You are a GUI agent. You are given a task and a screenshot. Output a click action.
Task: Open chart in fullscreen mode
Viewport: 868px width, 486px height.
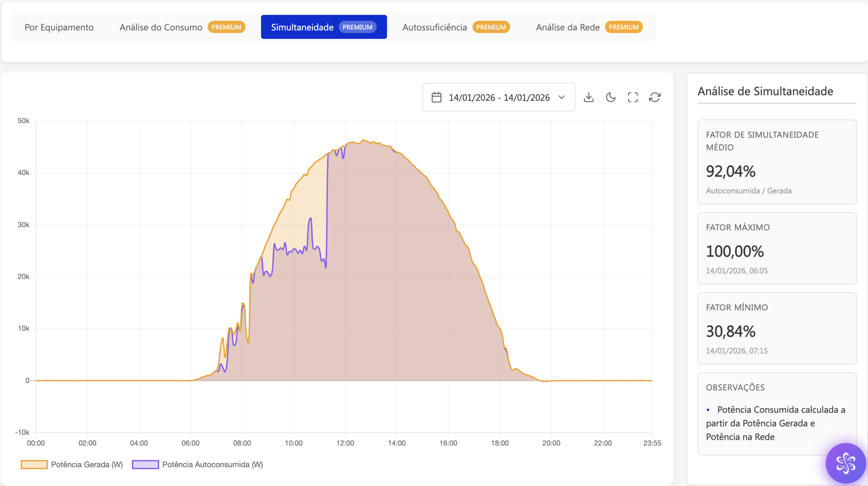pos(633,97)
